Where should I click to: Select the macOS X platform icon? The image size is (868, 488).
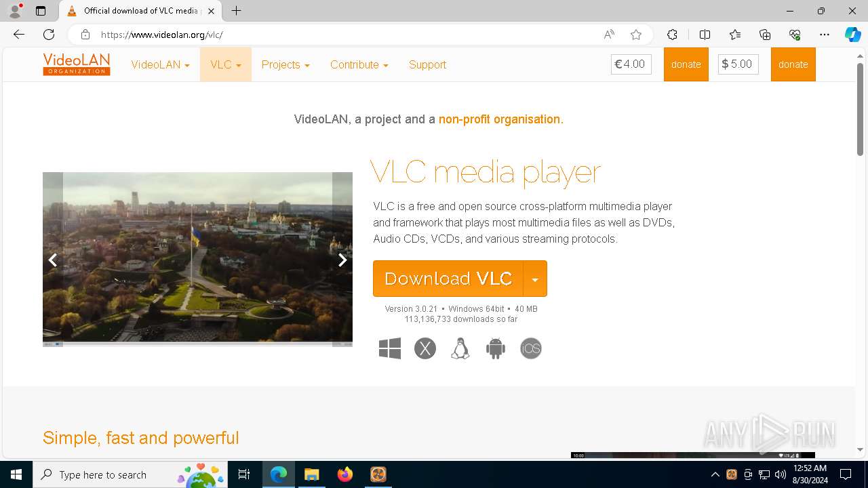tap(425, 348)
